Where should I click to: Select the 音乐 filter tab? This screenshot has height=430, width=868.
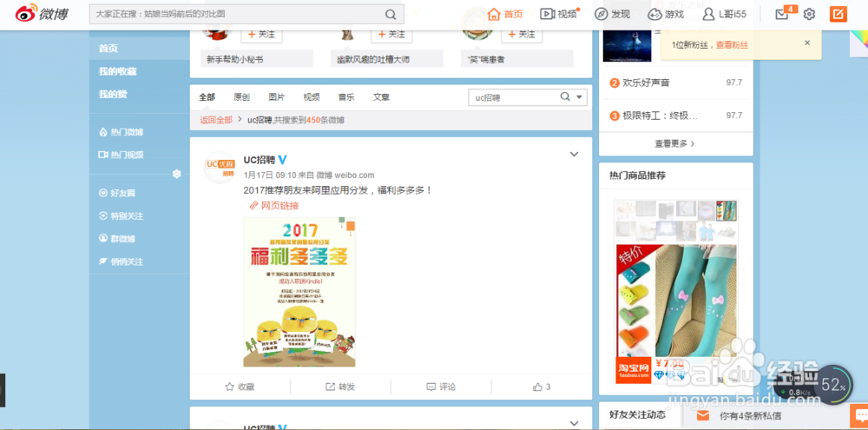tap(346, 97)
